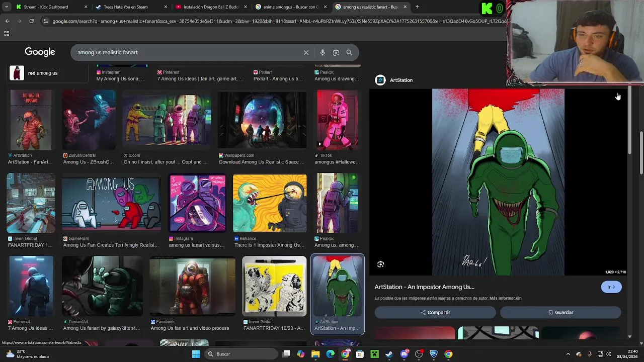Open Discord from the taskbar
This screenshot has height=362, width=644.
coord(404,354)
